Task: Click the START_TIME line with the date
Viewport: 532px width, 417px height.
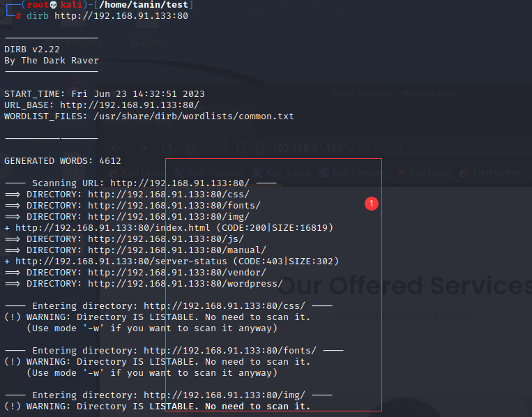Action: coord(105,93)
